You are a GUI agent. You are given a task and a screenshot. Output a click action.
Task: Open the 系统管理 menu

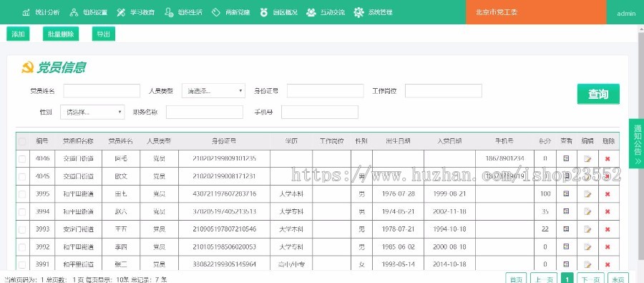[374, 12]
